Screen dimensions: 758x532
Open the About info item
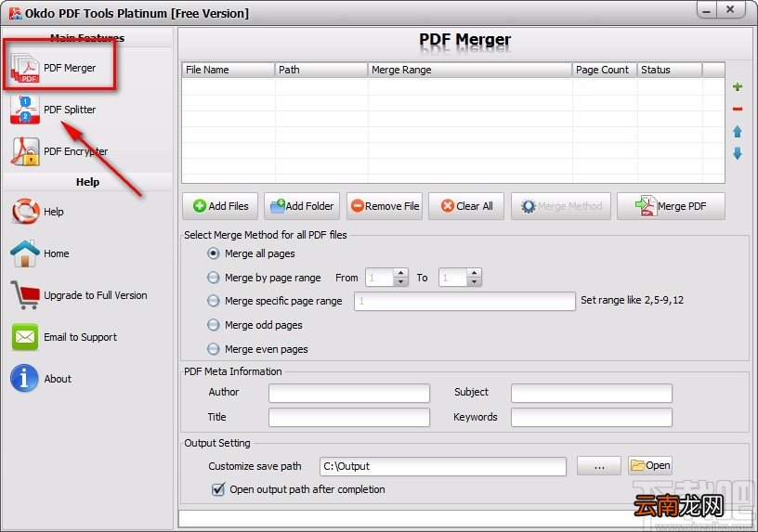tap(41, 379)
